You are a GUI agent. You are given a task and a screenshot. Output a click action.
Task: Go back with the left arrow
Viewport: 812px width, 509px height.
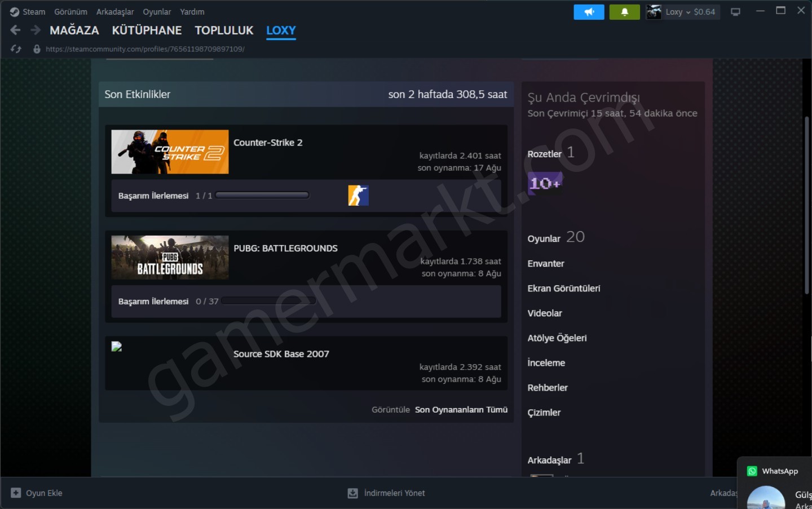(15, 30)
